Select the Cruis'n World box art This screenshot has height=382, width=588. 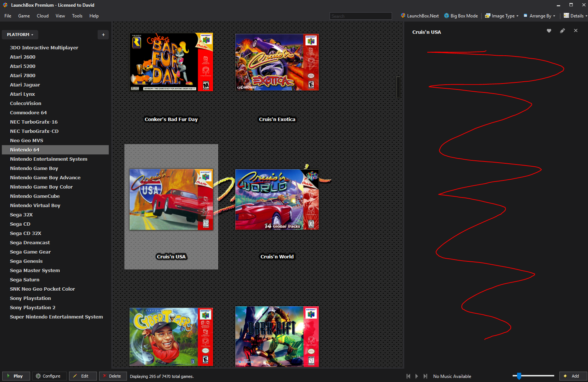[x=277, y=200]
